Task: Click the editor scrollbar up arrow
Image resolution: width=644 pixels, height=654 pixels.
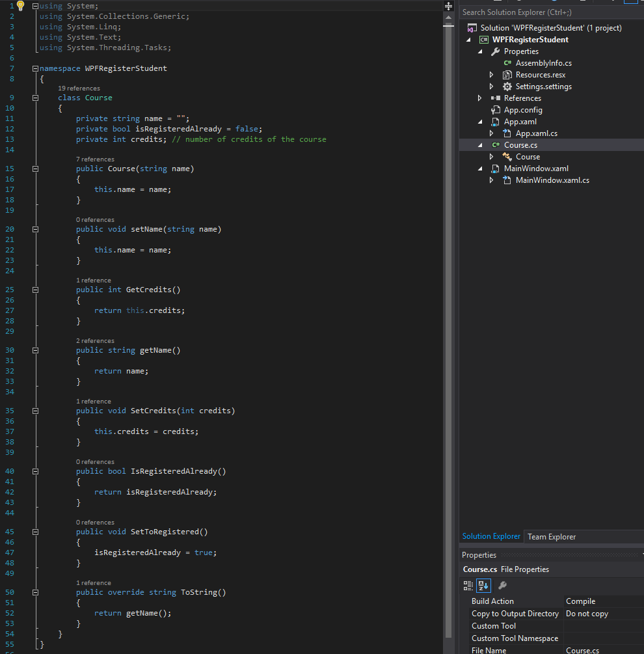Action: point(448,18)
